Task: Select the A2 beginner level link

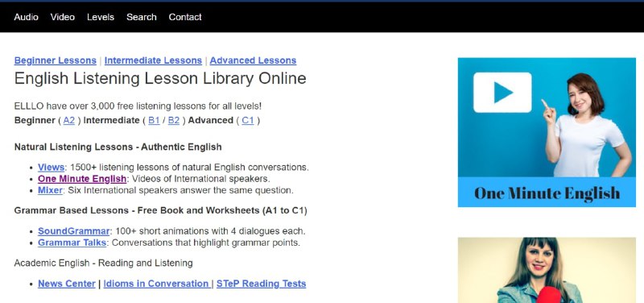Action: [x=69, y=120]
